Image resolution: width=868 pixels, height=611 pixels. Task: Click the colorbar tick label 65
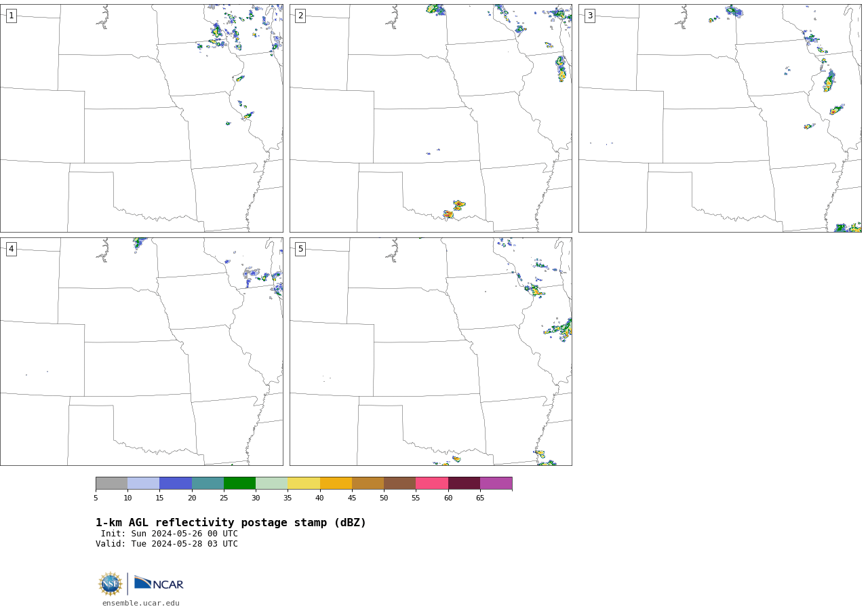click(x=480, y=498)
